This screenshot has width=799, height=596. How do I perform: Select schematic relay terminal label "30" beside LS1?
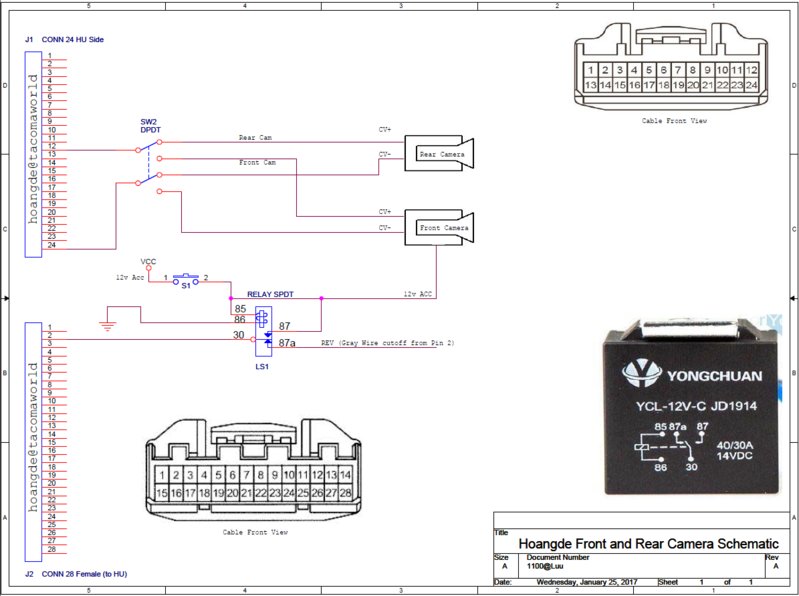click(x=238, y=335)
